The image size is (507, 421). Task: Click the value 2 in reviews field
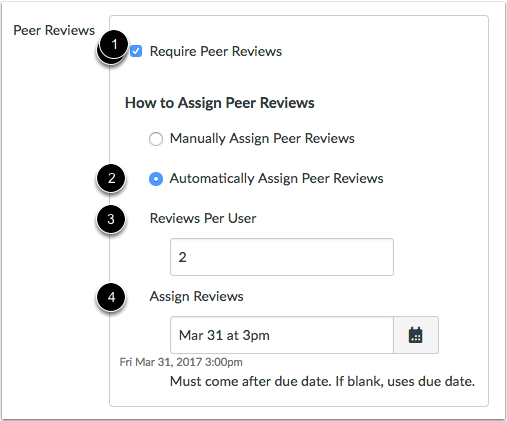(182, 257)
